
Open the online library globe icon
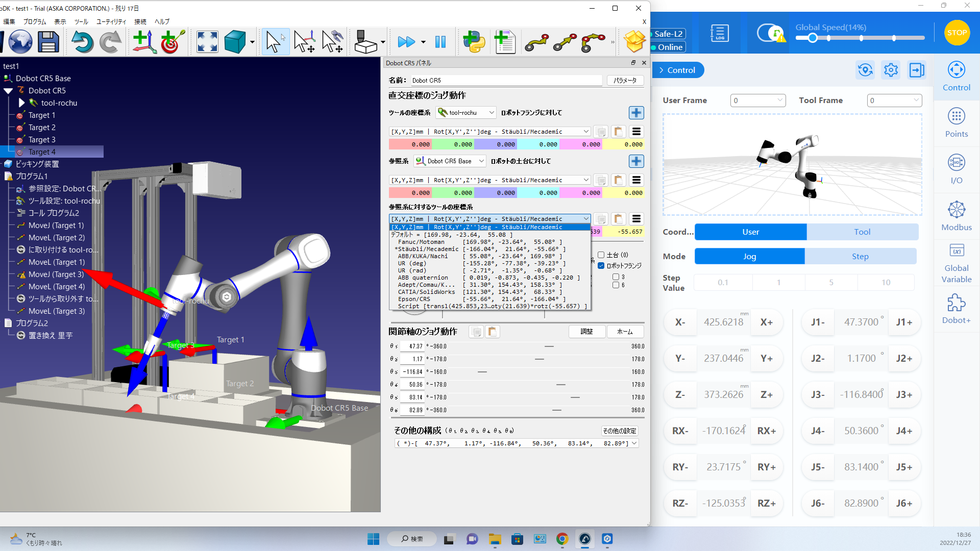pos(20,42)
